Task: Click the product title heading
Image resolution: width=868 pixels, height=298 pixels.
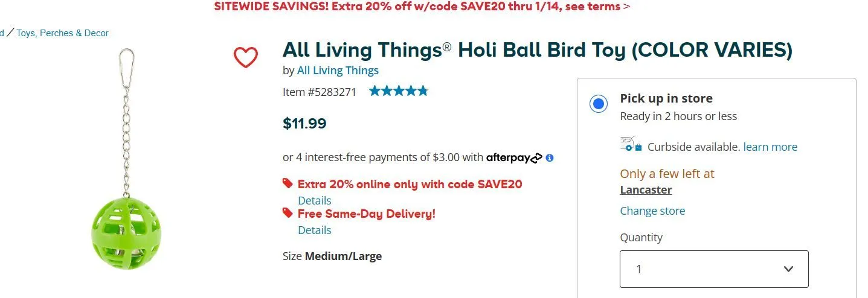Action: [x=537, y=50]
